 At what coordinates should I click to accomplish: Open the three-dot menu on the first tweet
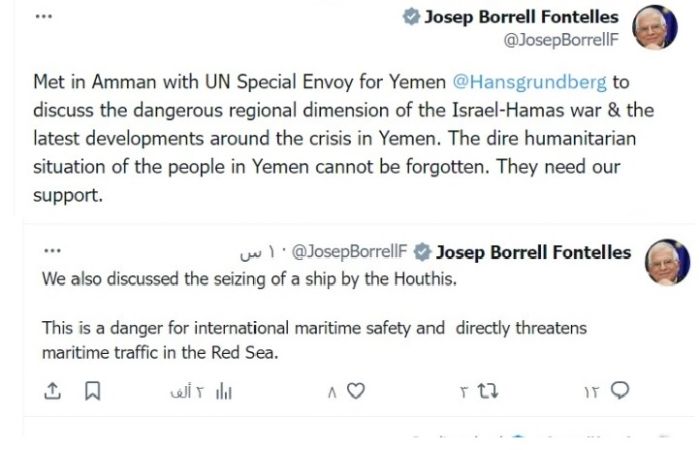pyautogui.click(x=43, y=17)
